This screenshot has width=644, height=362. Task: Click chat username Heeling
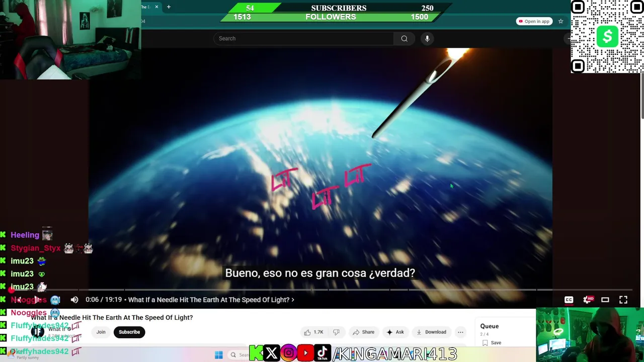point(25,235)
